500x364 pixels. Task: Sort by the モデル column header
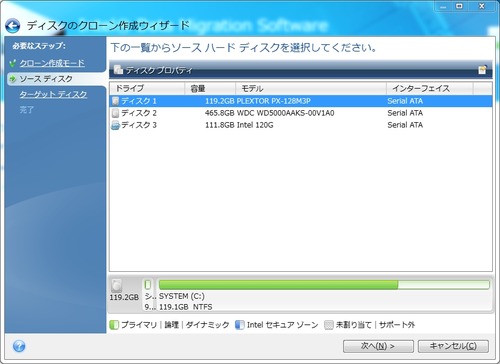(x=311, y=89)
